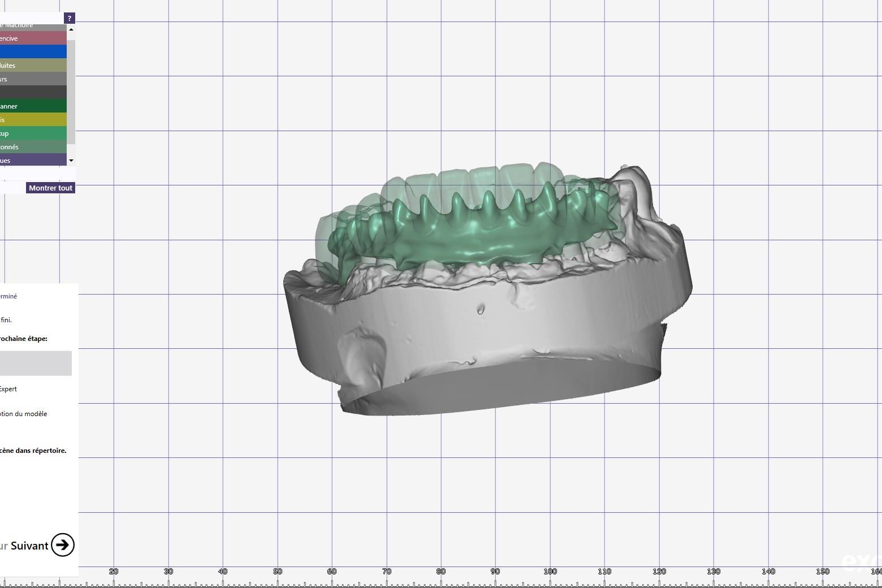The width and height of the screenshot is (882, 588).
Task: Toggle the dark green Scanner layer
Action: 33,106
